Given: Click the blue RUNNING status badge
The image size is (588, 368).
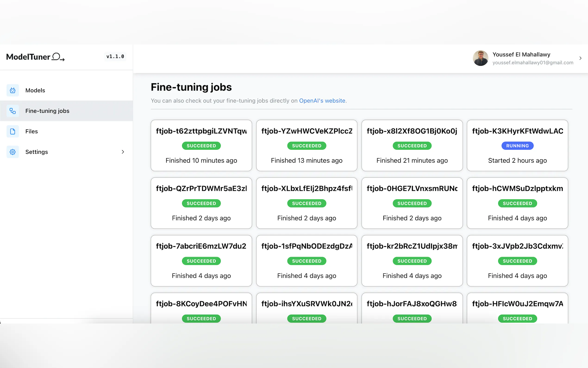Looking at the screenshot, I should (x=517, y=146).
